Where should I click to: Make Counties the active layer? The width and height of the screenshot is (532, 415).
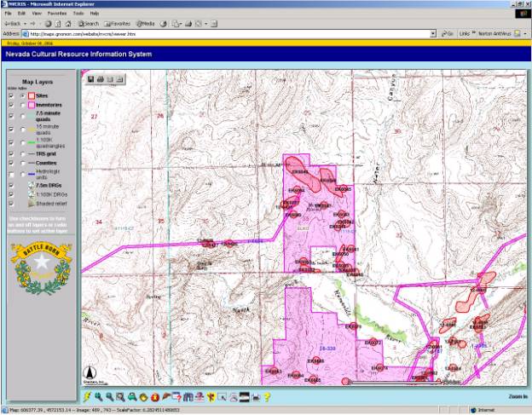(x=23, y=163)
